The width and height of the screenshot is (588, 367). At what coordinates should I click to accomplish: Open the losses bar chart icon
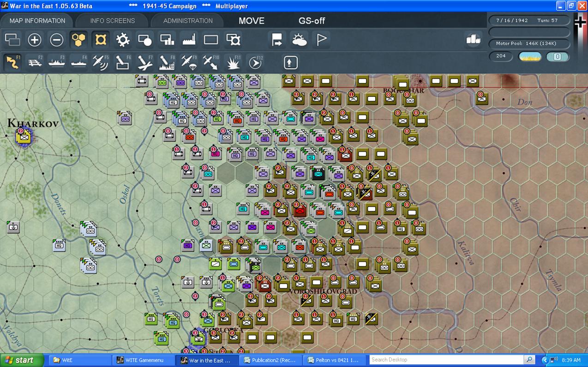(x=474, y=40)
